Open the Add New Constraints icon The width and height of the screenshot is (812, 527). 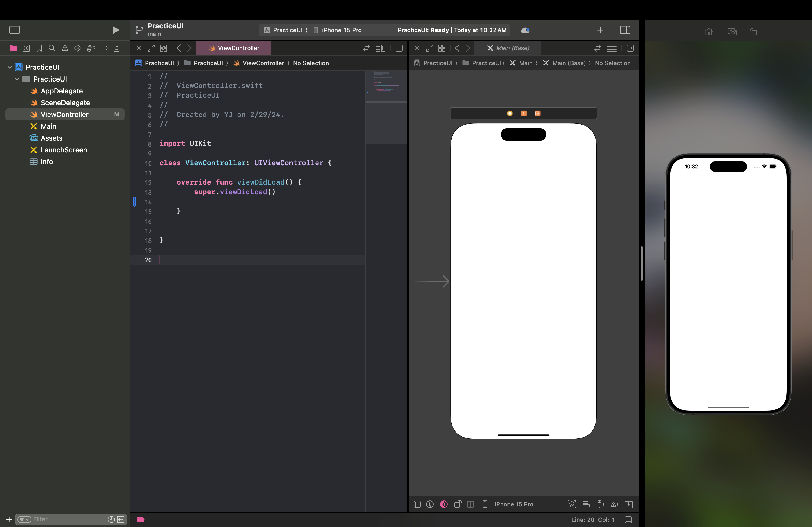(599, 504)
